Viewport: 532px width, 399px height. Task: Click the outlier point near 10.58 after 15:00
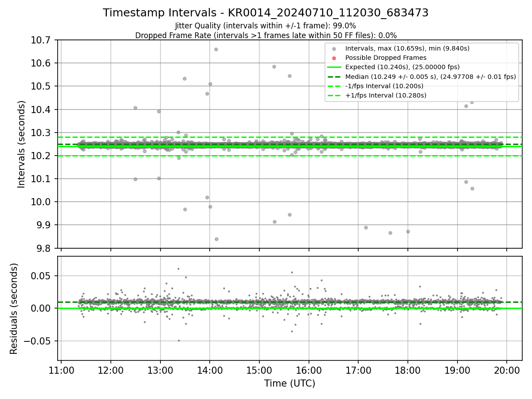tap(274, 66)
